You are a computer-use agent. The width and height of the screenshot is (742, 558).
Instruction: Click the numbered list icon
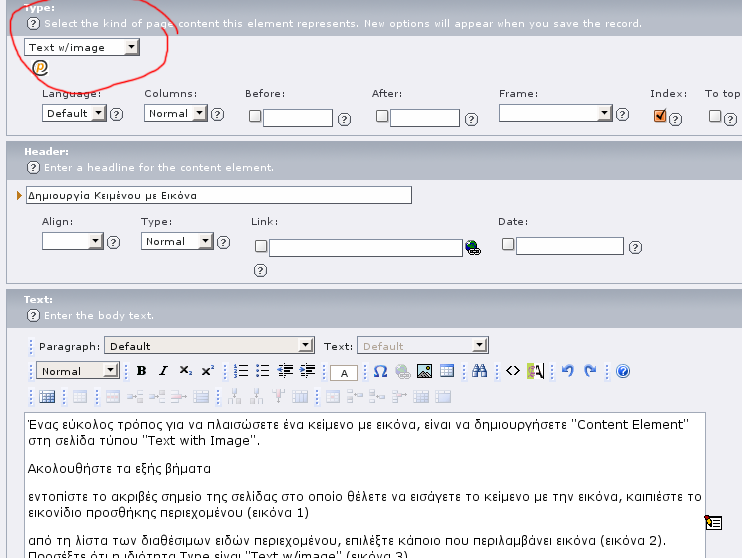click(240, 371)
